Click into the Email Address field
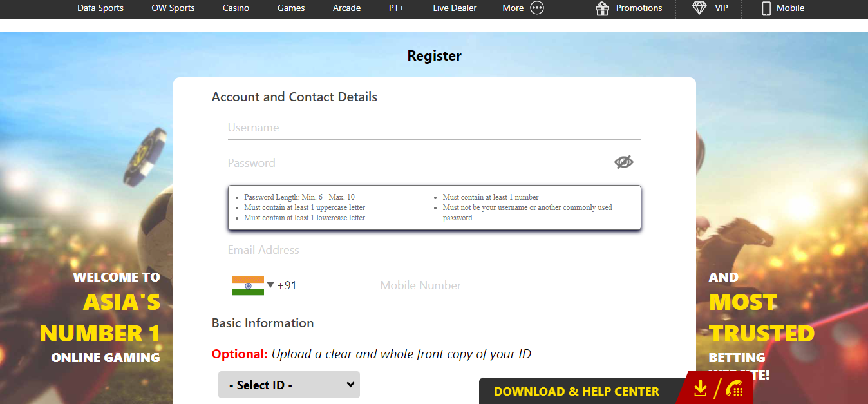 [x=434, y=250]
